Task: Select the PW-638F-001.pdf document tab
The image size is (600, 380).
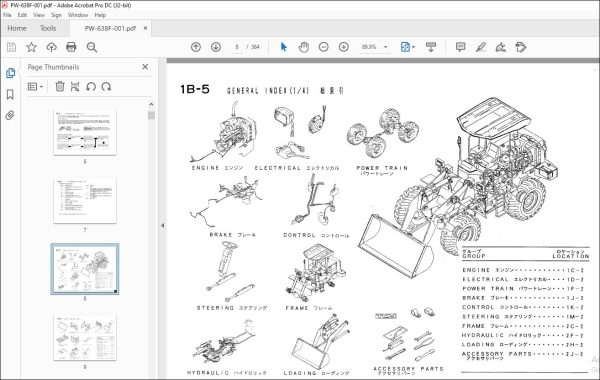Action: coord(110,28)
